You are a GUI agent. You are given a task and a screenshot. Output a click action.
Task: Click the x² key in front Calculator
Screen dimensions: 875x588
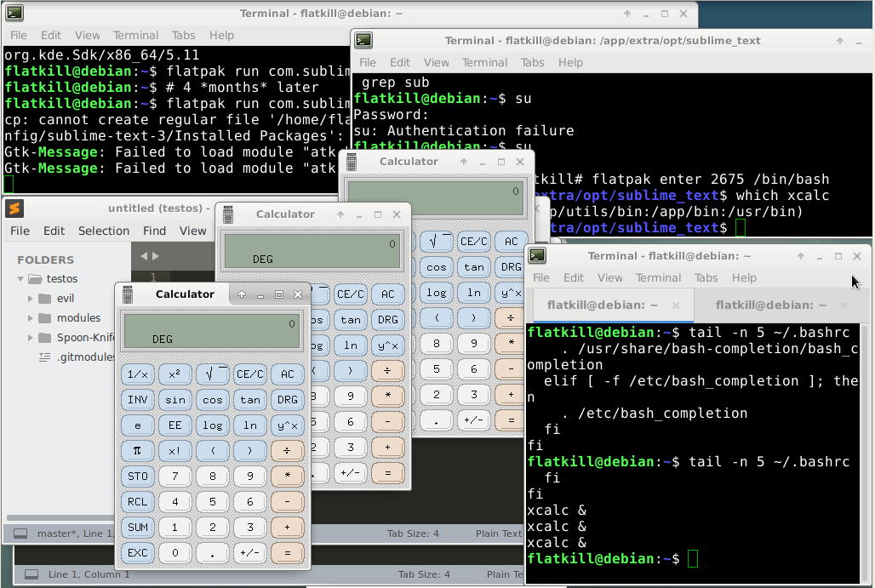(174, 374)
